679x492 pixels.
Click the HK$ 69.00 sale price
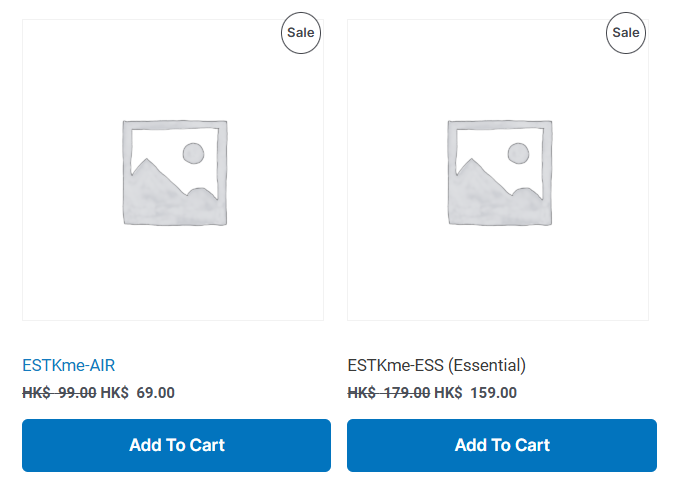click(138, 393)
